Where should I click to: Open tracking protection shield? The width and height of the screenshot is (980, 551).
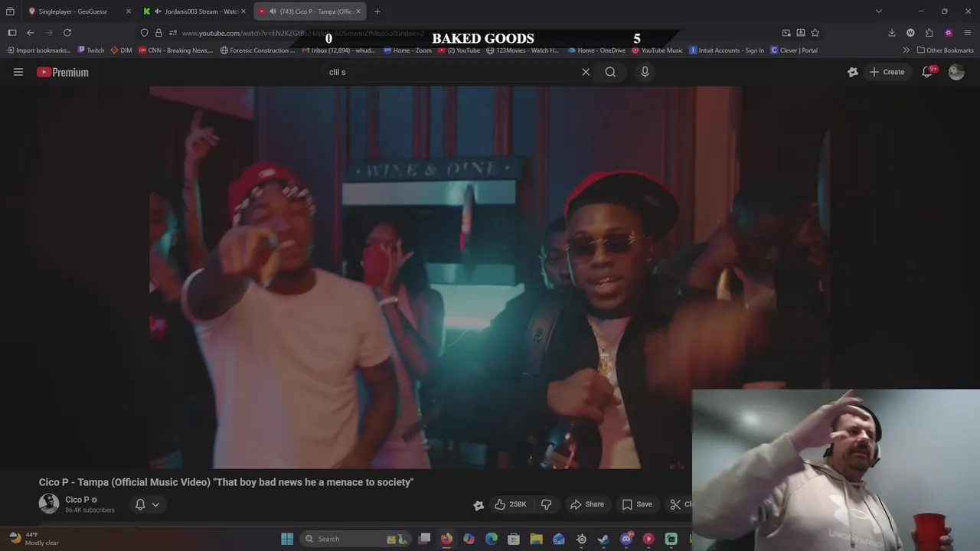[144, 33]
